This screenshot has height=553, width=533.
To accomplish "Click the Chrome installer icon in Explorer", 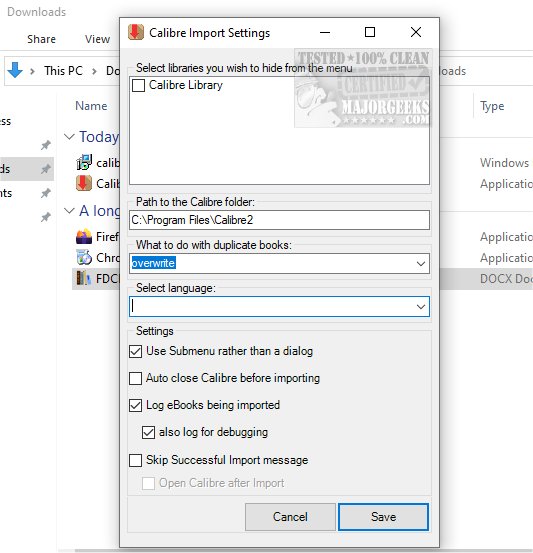I will point(84,257).
